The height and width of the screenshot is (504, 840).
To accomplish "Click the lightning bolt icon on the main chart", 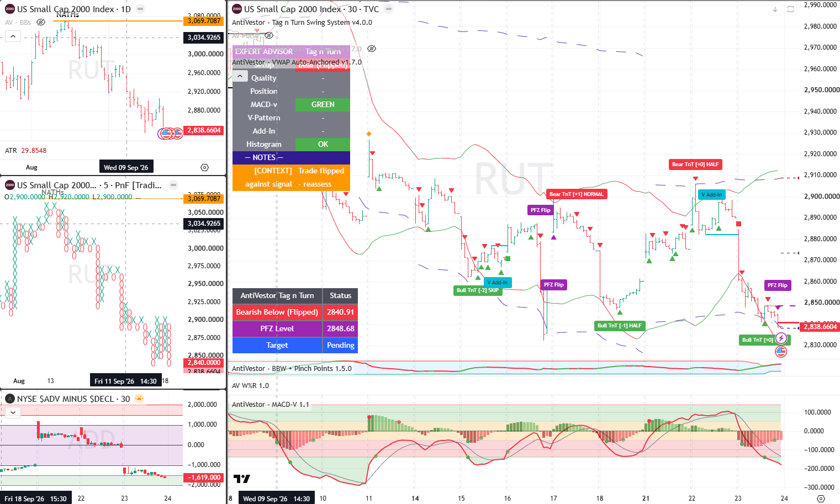I will (781, 338).
